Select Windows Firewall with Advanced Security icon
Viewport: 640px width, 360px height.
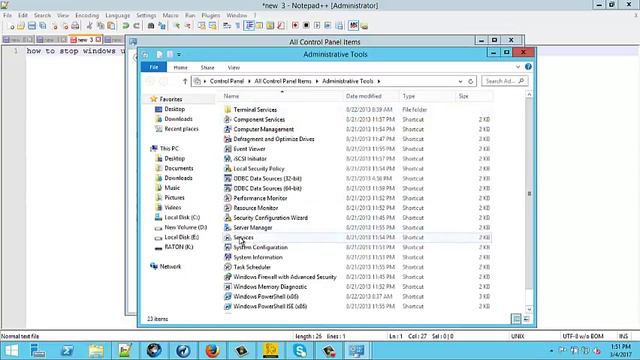tap(228, 277)
